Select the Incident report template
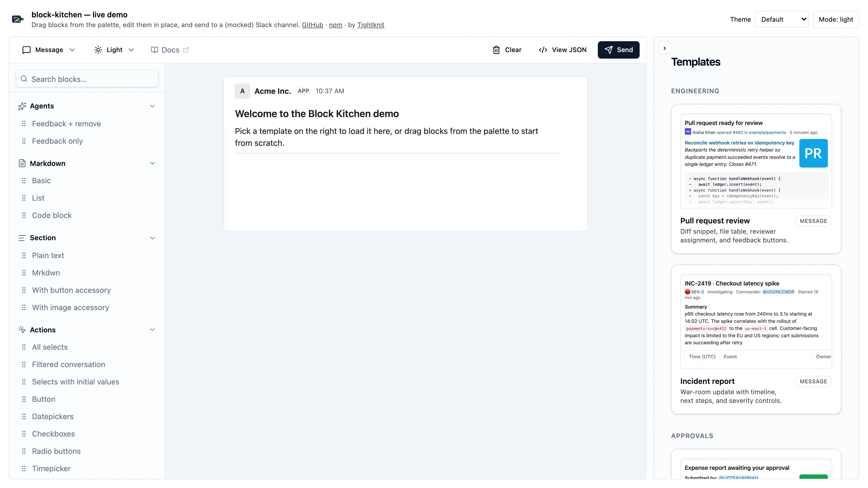Image resolution: width=868 pixels, height=488 pixels. point(756,339)
